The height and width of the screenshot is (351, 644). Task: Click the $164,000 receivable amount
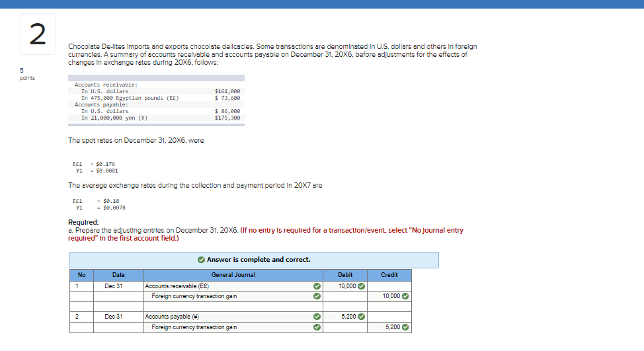pos(227,91)
